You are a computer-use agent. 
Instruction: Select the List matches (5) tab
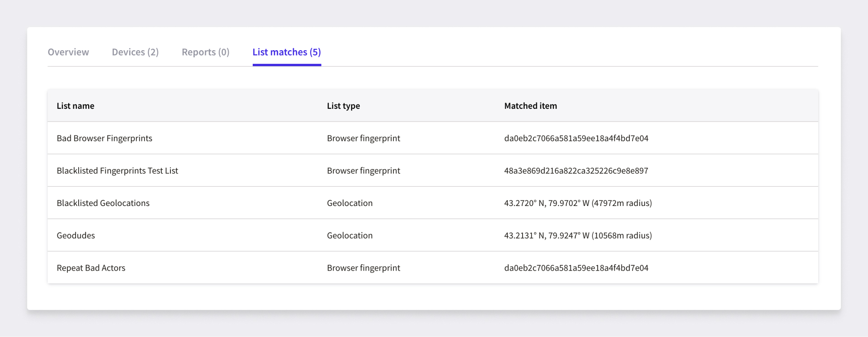[287, 52]
